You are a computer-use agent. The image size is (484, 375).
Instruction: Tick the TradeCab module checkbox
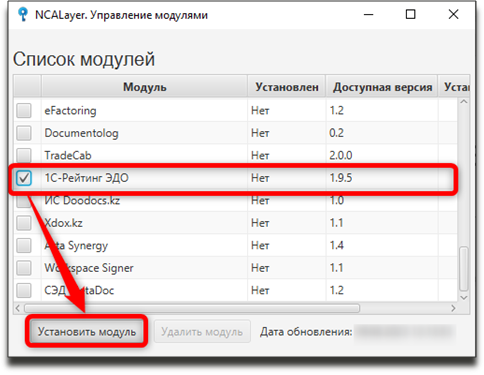click(x=24, y=155)
